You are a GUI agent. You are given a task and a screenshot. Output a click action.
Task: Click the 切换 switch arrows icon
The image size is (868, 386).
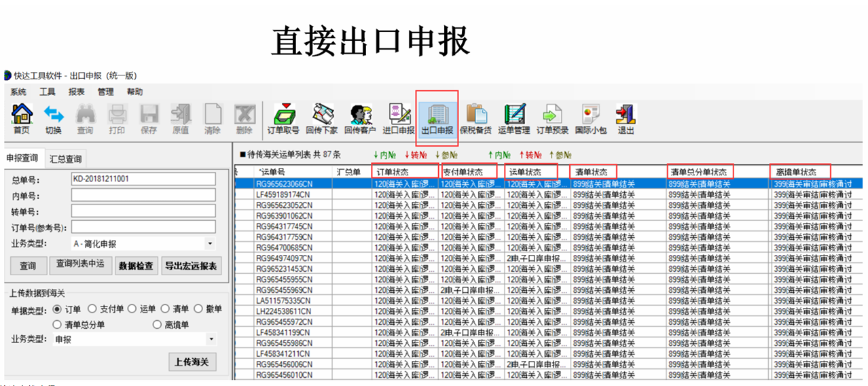53,118
